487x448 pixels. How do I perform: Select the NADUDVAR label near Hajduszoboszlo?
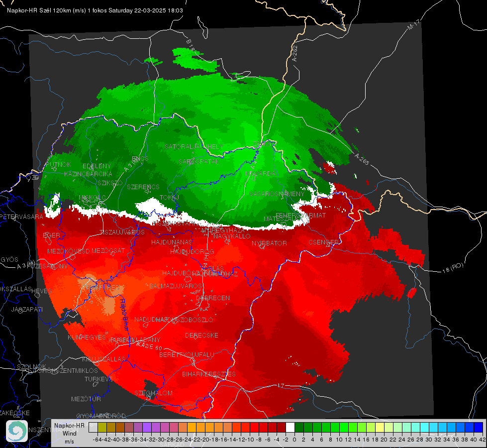151,319
